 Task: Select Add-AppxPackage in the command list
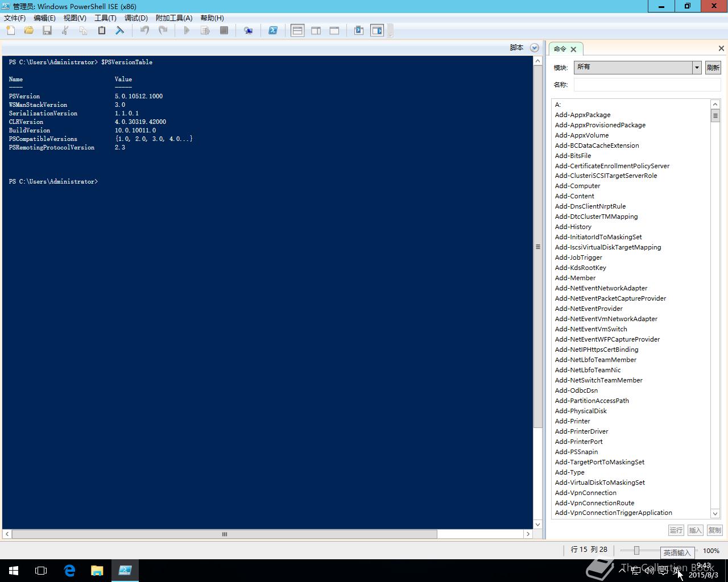click(x=582, y=115)
